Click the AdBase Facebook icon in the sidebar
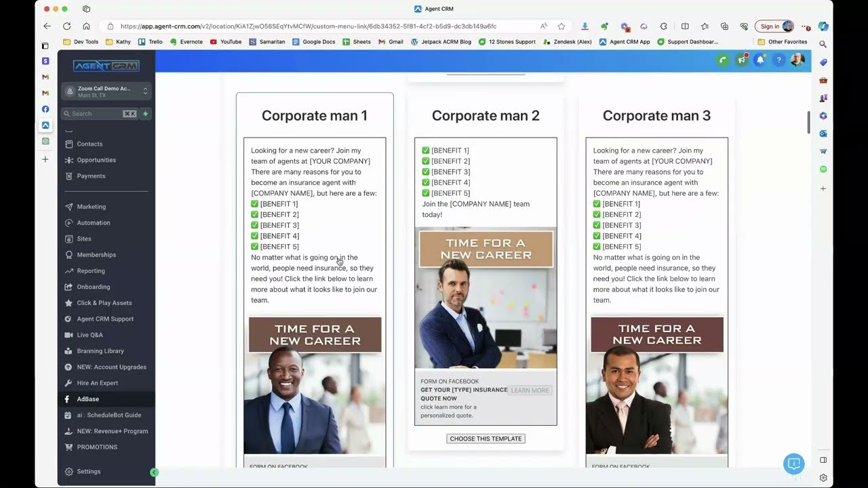 (x=67, y=399)
